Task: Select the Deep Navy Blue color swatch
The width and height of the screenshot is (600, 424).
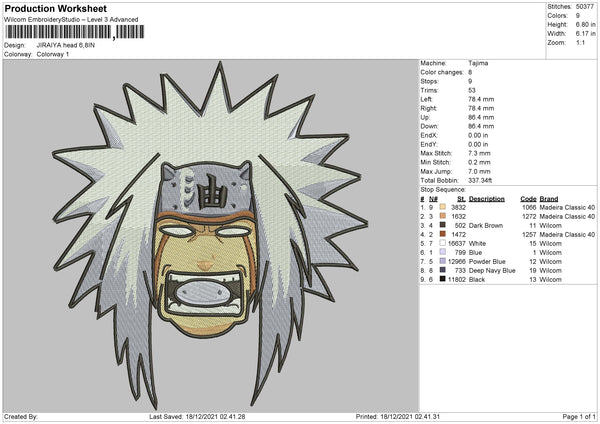Action: (x=443, y=270)
